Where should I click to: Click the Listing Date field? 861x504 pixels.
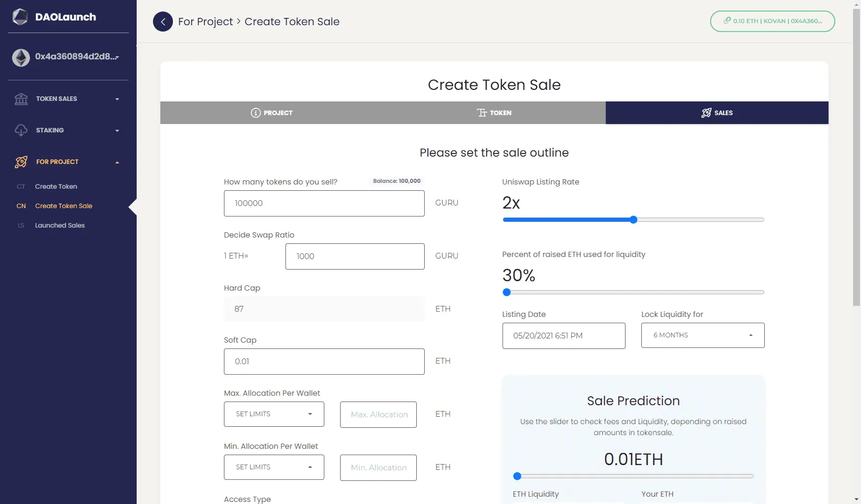tap(563, 336)
